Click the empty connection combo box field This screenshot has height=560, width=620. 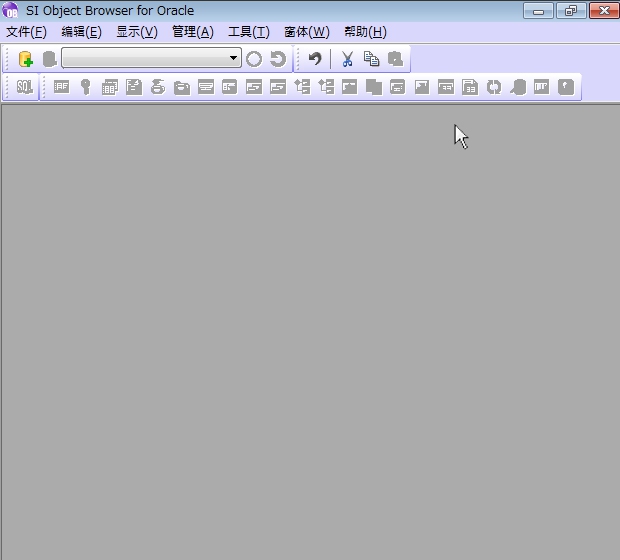[x=151, y=58]
